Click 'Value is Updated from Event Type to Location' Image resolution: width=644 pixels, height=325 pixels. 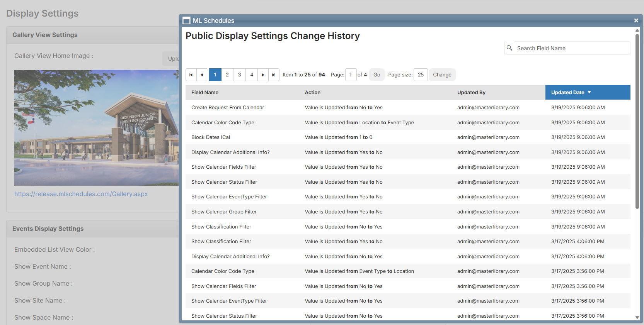[359, 271]
